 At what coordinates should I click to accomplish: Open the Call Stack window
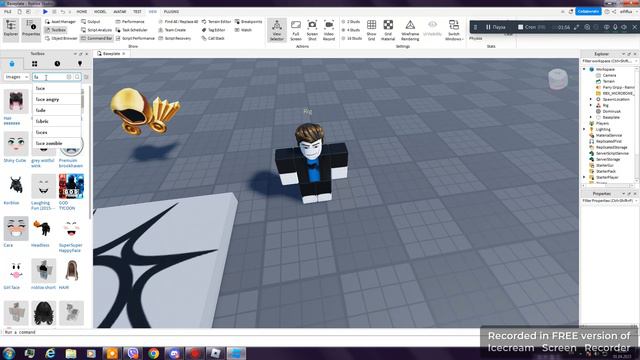(213, 38)
